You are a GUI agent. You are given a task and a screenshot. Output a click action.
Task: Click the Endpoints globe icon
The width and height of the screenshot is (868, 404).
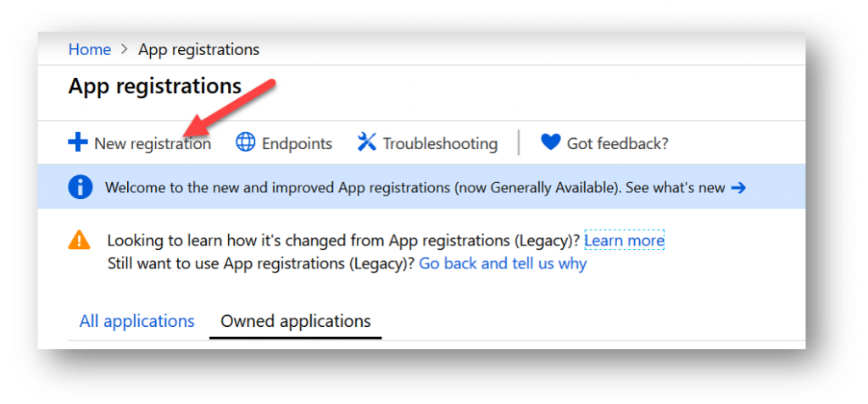pyautogui.click(x=246, y=143)
